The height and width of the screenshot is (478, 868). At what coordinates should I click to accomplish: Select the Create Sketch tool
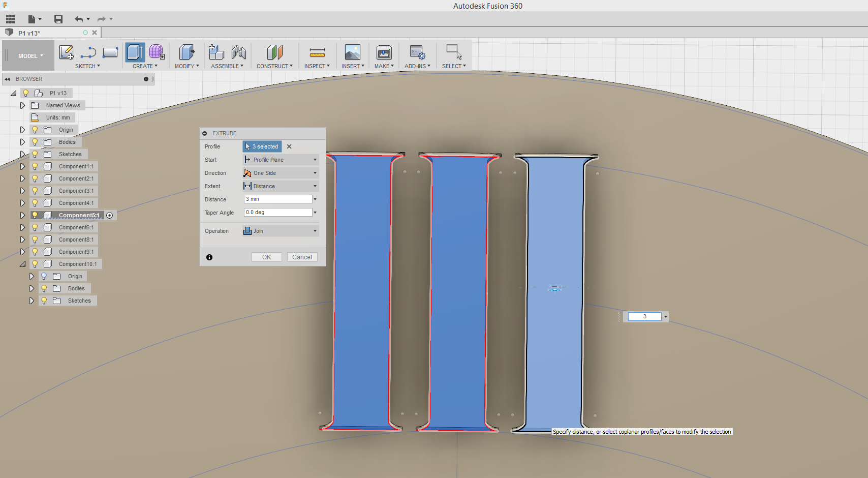66,52
